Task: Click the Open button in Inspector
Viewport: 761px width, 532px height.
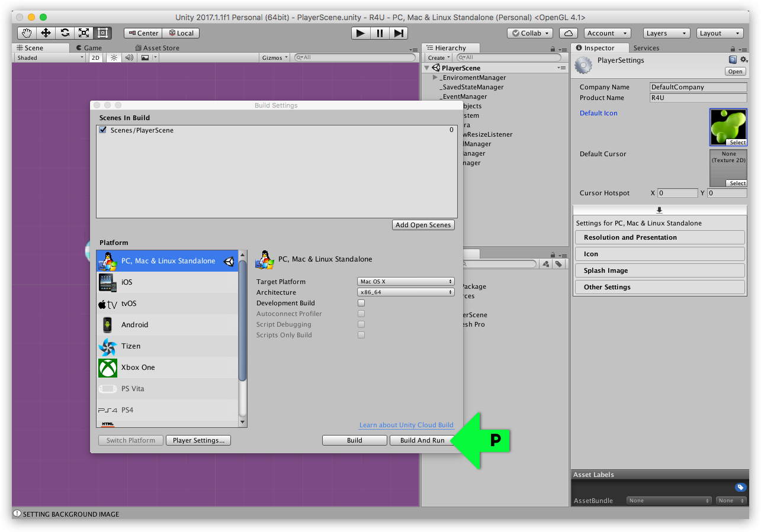Action: click(x=736, y=71)
